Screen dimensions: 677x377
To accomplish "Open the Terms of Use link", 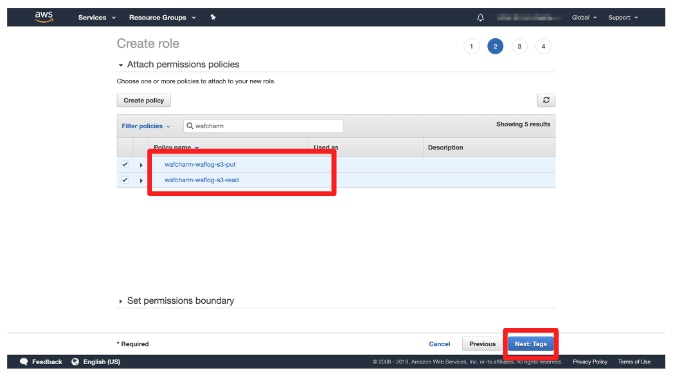I will [634, 362].
